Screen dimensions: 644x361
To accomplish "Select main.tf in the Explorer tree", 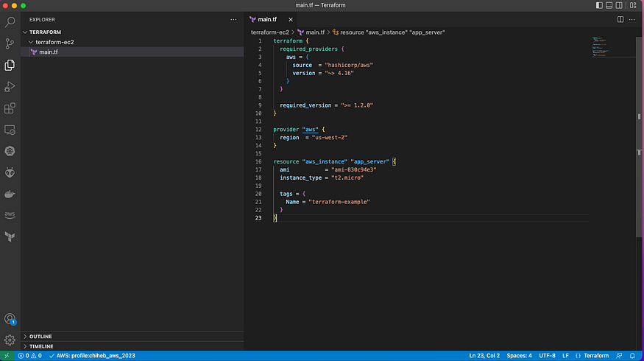I will tap(49, 52).
